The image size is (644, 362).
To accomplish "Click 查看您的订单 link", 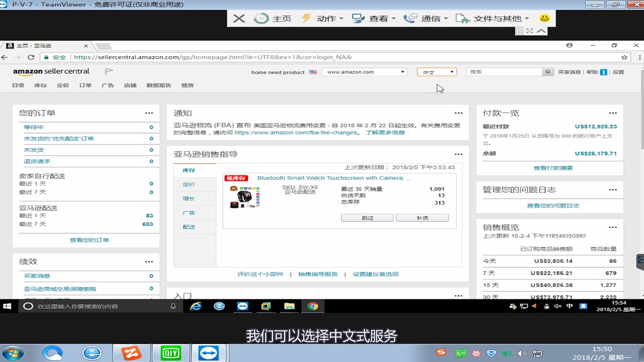I will [x=89, y=240].
